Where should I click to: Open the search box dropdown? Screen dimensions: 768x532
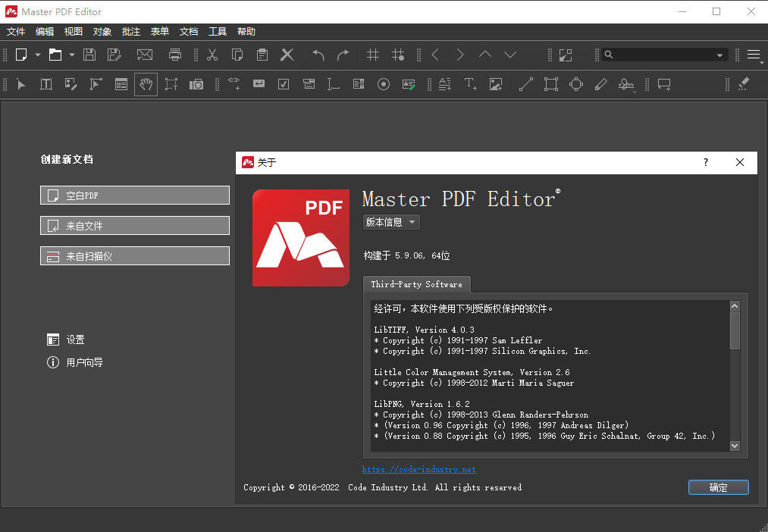tap(720, 55)
